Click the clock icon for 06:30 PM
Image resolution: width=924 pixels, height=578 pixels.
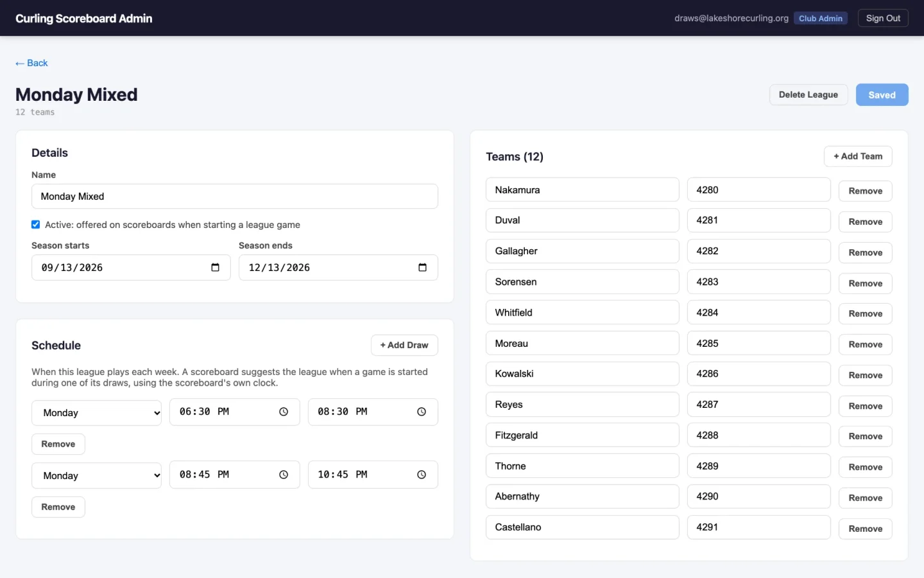tap(284, 412)
